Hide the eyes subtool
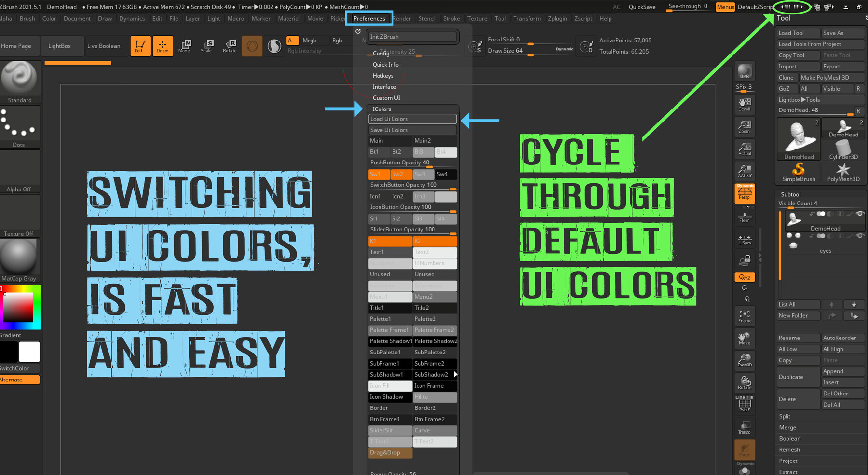The width and height of the screenshot is (868, 475). pyautogui.click(x=860, y=236)
